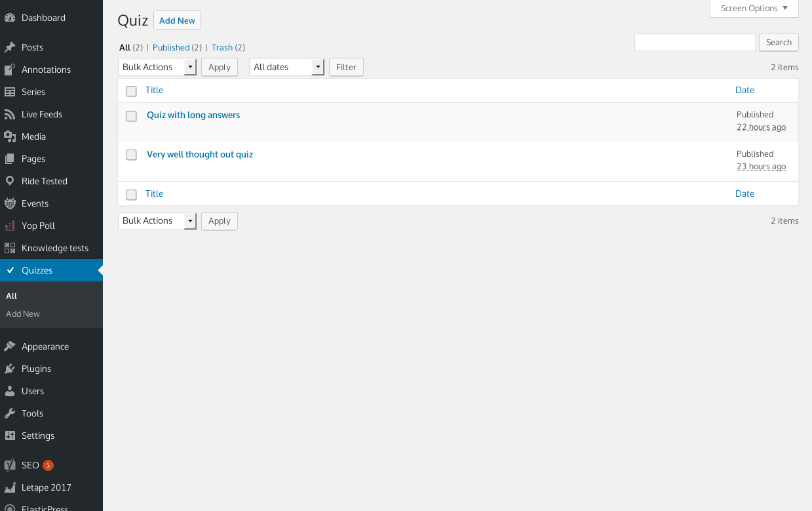Open top Bulk Actions dropdown
Viewport: 812px width, 511px height.
(x=157, y=67)
